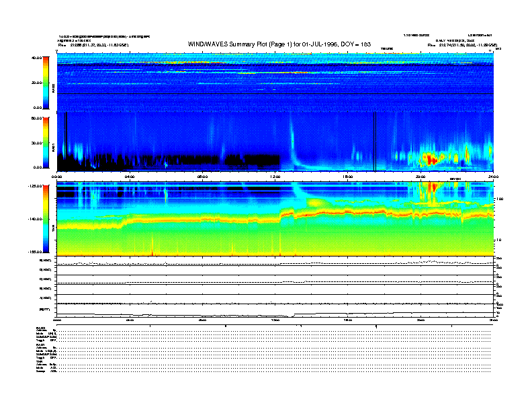The height and width of the screenshot is (411, 532).
Task: Click the 40.00 label on RAD2 color scale
Action: [x=36, y=58]
